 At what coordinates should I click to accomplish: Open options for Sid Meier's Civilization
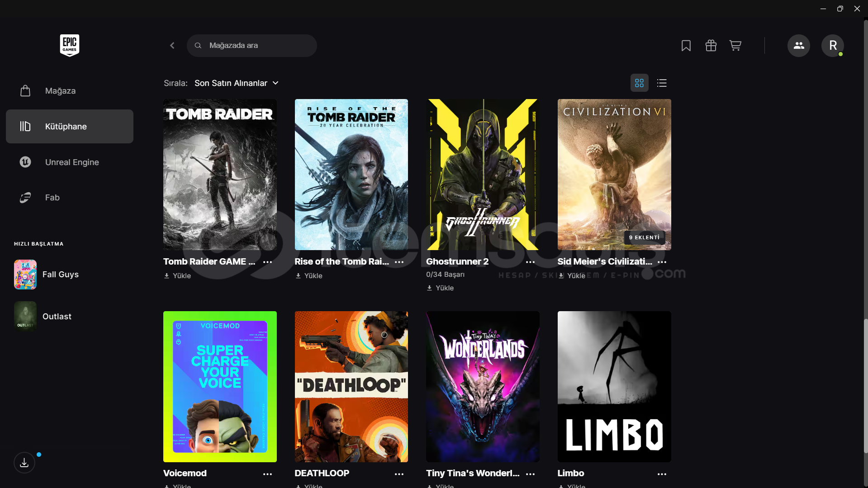[662, 262]
